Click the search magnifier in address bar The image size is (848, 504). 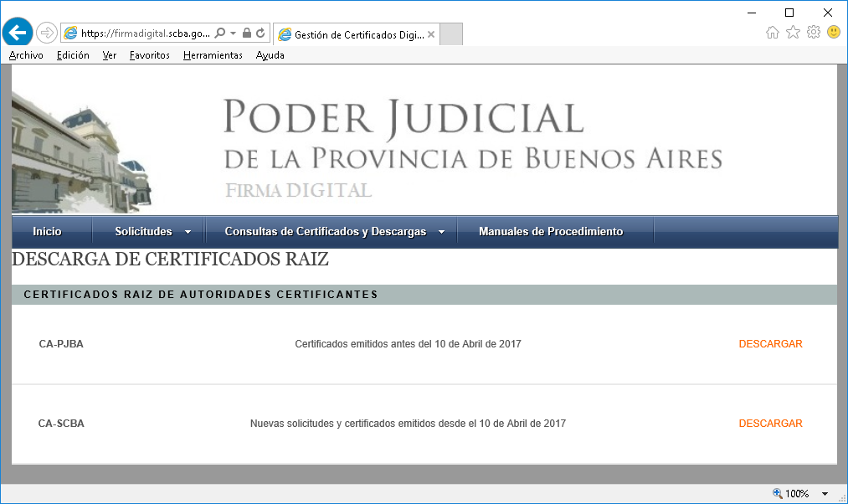(x=220, y=33)
